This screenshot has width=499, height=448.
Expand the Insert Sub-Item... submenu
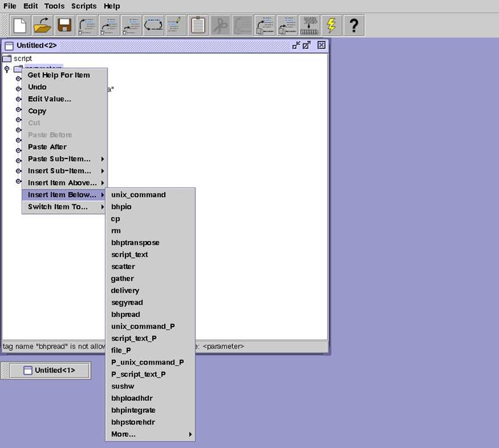(x=65, y=171)
